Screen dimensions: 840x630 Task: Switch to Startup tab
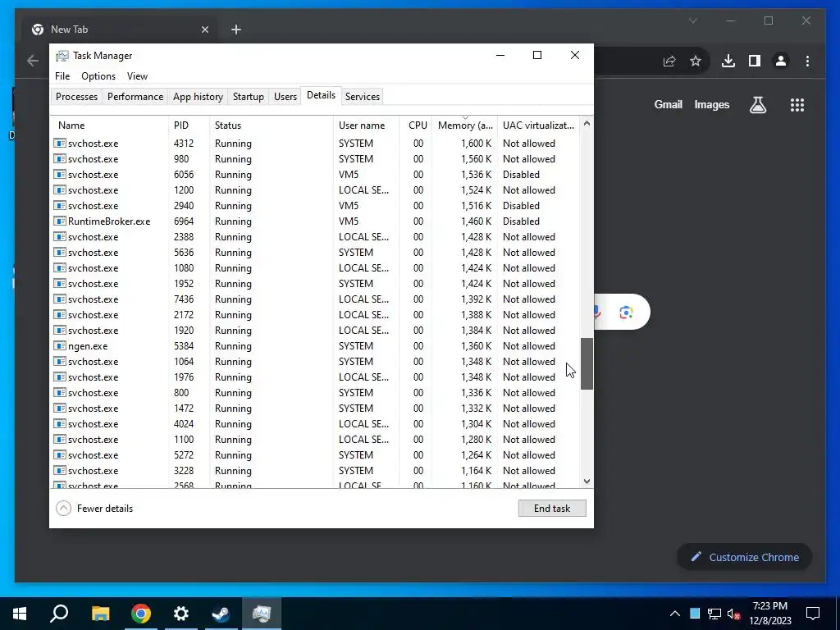pyautogui.click(x=248, y=97)
